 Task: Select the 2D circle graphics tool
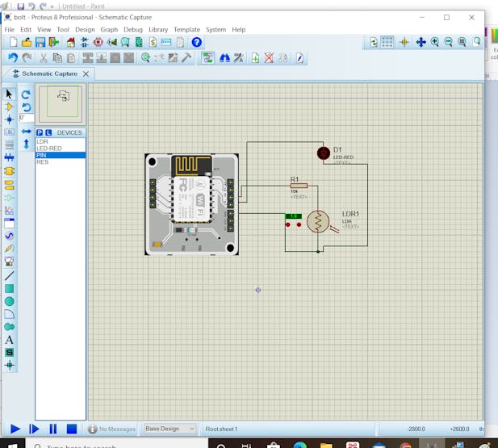(10, 301)
